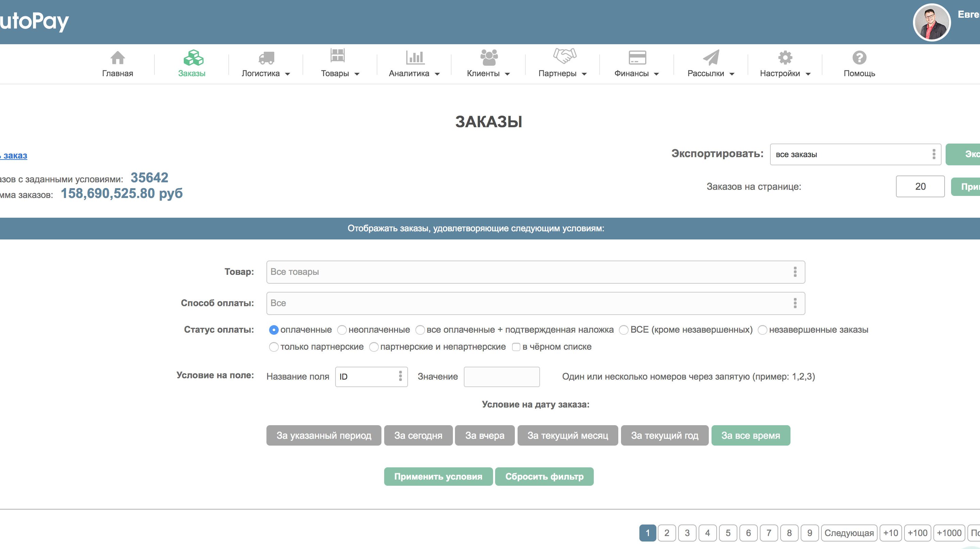Click the Помощь question mark icon
The width and height of the screenshot is (980, 549).
pos(860,58)
